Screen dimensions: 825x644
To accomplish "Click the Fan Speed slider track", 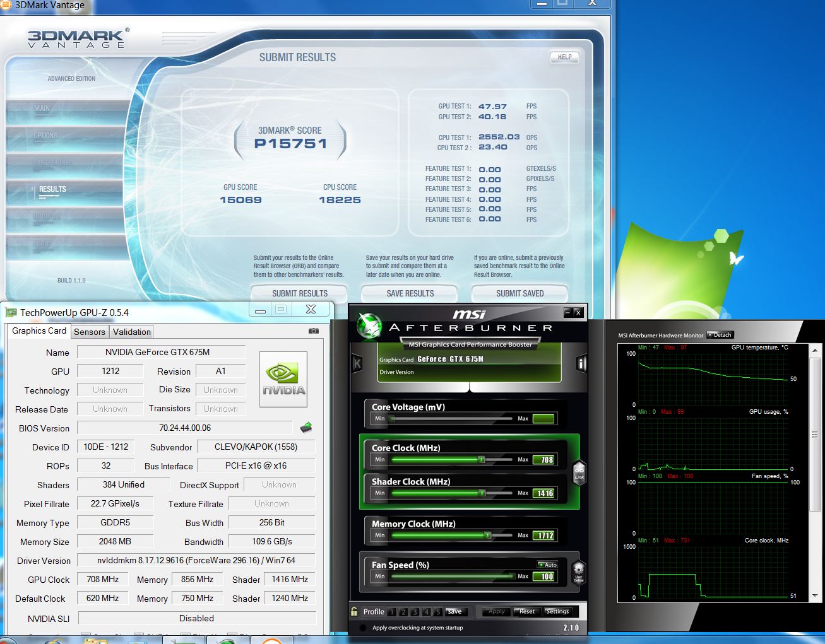I will click(453, 576).
